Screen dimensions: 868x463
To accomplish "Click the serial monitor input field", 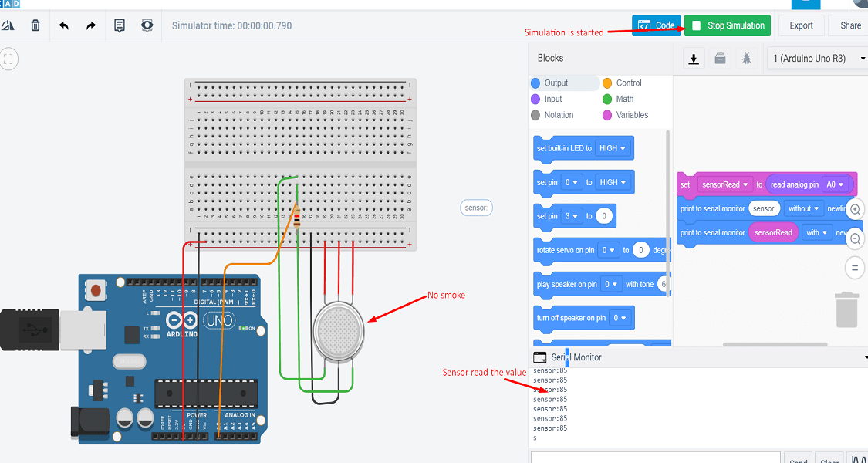I will tap(655, 458).
